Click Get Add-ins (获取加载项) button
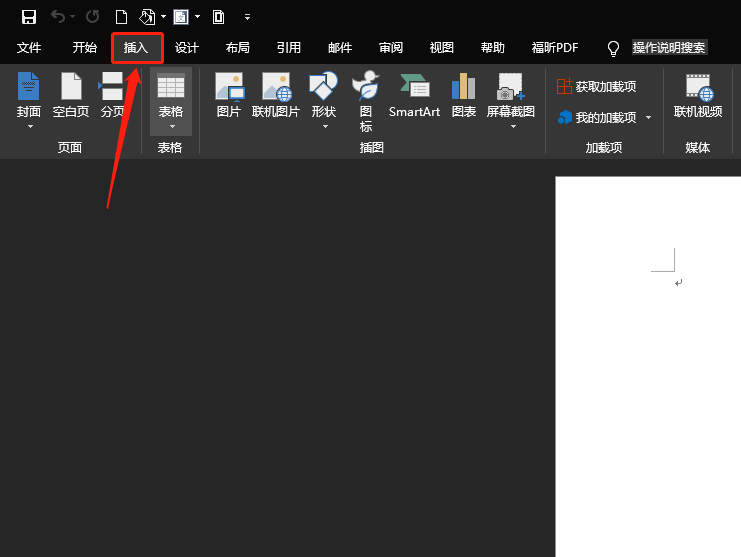The image size is (741, 557). click(597, 87)
